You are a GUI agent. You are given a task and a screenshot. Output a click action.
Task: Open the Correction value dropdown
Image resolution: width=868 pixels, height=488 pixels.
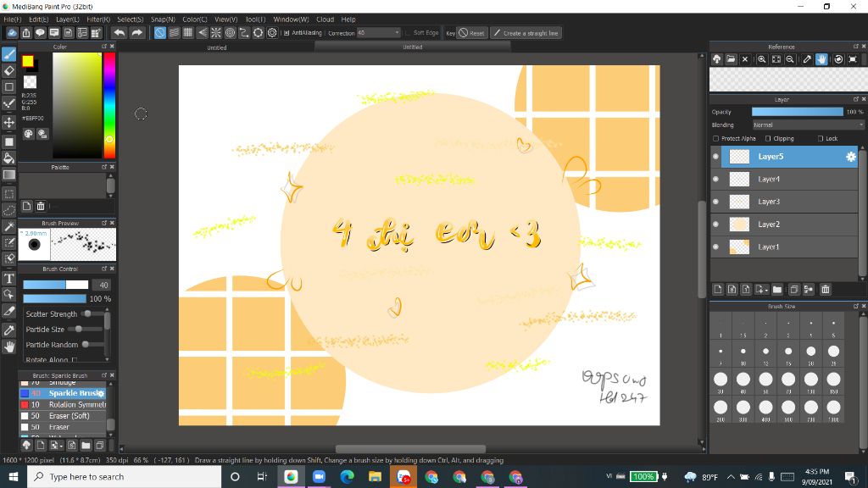pos(379,33)
